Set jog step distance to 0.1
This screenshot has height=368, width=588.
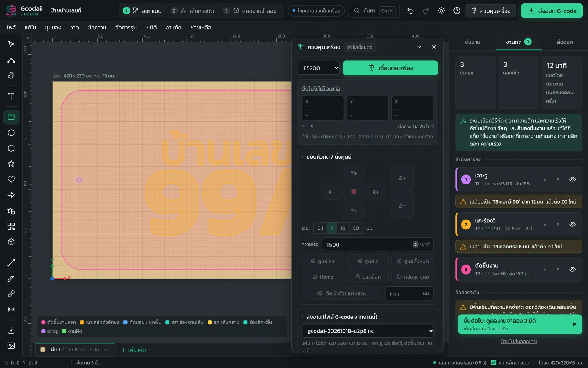(x=320, y=228)
